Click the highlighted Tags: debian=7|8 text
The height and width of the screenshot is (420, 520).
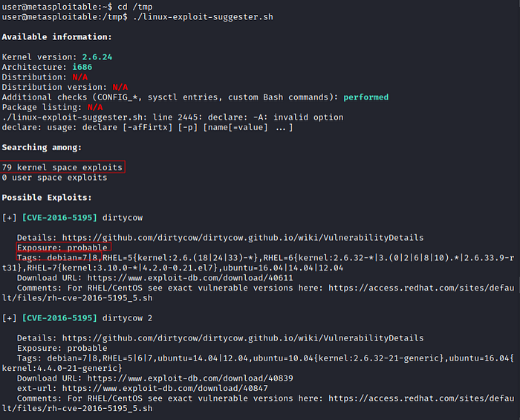click(59, 257)
